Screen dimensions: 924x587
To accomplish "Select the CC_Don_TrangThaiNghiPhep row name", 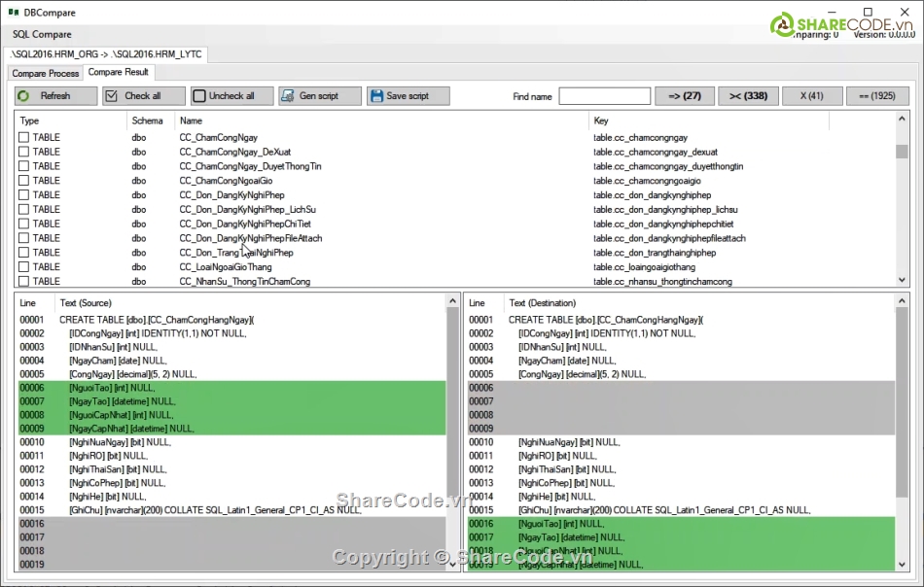I will point(236,253).
